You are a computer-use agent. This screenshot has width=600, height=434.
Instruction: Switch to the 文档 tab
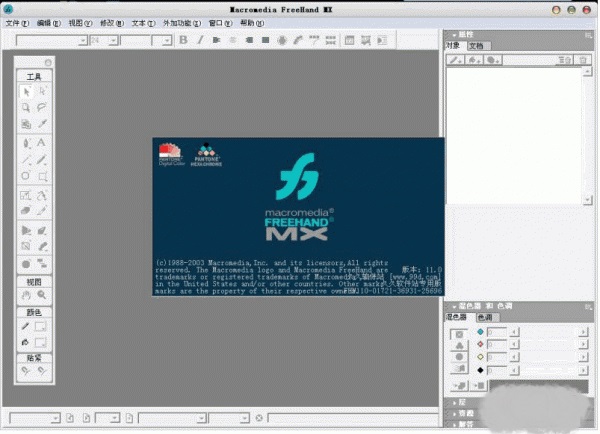(x=476, y=46)
